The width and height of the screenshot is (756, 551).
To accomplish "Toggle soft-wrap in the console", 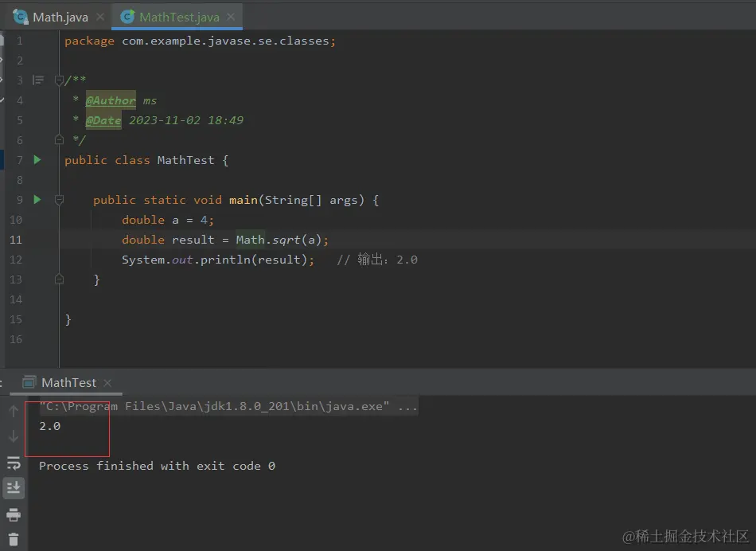I will click(x=14, y=463).
